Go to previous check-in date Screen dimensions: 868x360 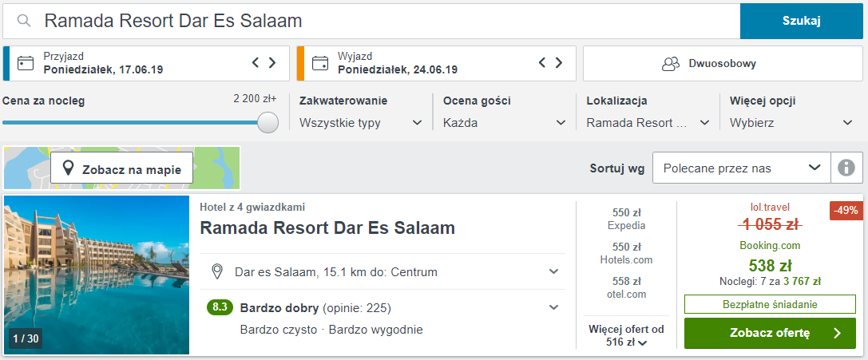coord(256,62)
